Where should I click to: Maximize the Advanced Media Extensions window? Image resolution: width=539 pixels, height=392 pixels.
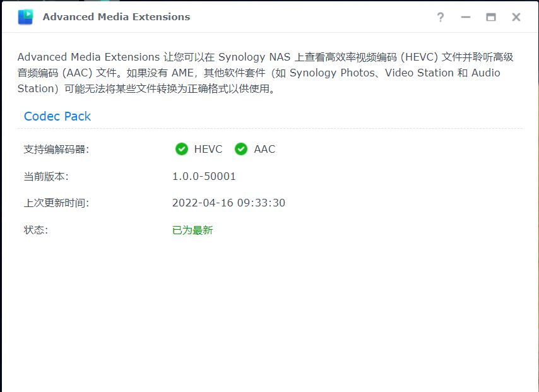pyautogui.click(x=491, y=17)
